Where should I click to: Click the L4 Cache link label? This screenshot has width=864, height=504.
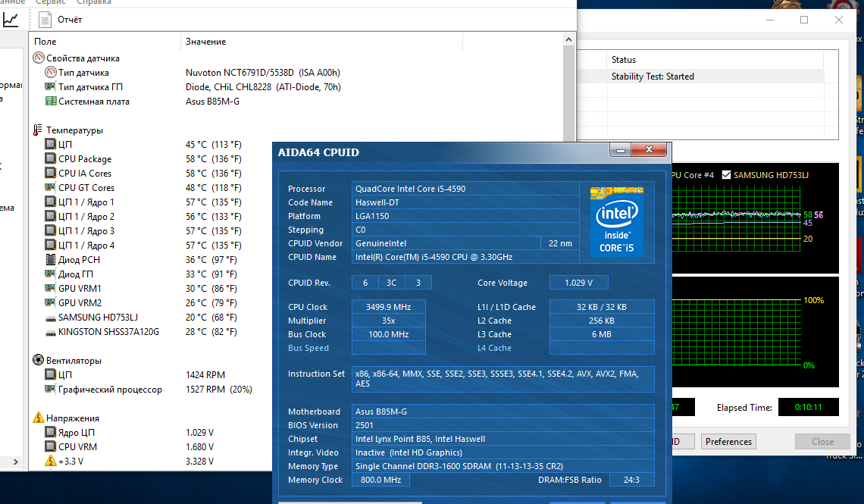tap(494, 348)
